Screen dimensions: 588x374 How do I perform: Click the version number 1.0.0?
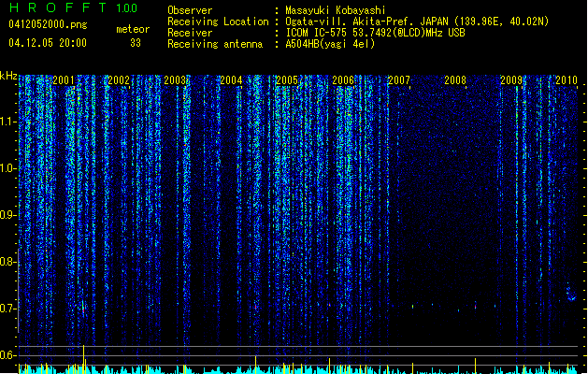(126, 8)
